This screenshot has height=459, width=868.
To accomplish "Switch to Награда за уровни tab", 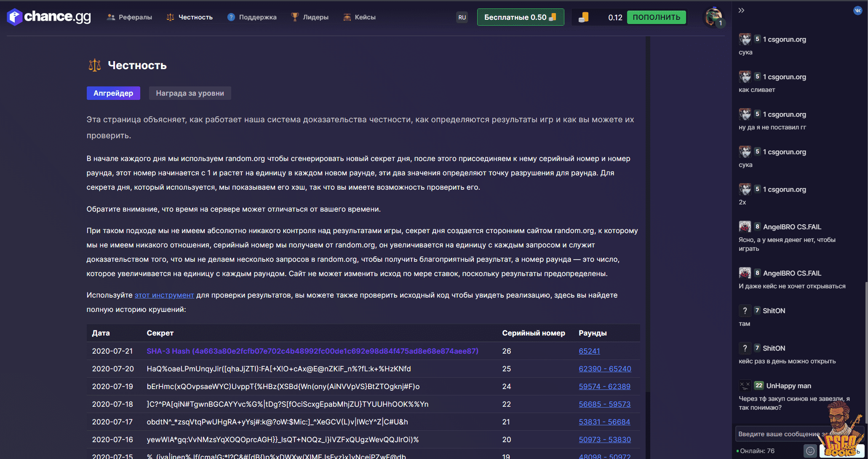I will (x=190, y=93).
